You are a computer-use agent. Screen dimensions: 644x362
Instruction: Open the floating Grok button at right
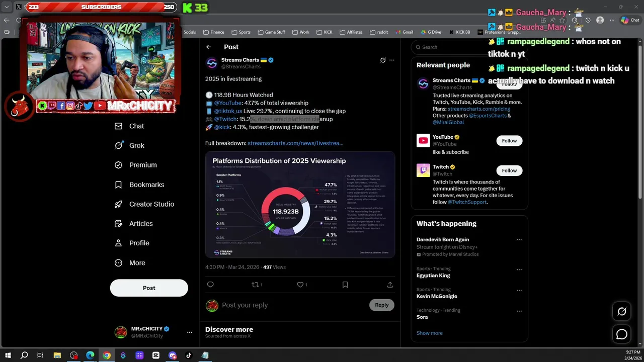pos(622,311)
